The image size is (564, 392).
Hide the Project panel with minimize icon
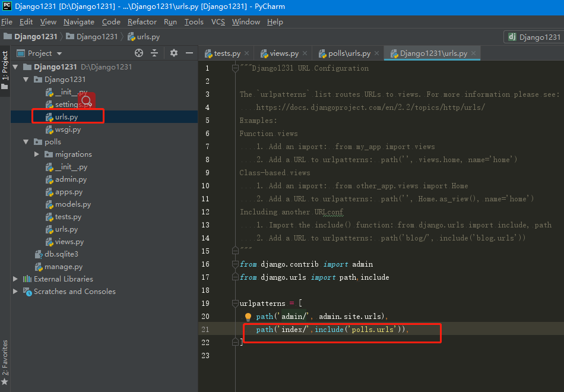pyautogui.click(x=189, y=53)
